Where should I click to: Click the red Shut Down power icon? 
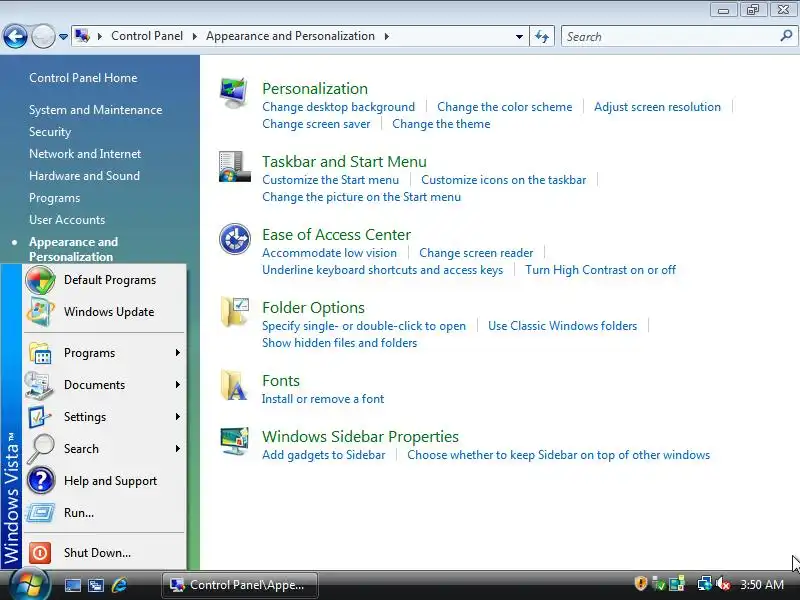[40, 553]
